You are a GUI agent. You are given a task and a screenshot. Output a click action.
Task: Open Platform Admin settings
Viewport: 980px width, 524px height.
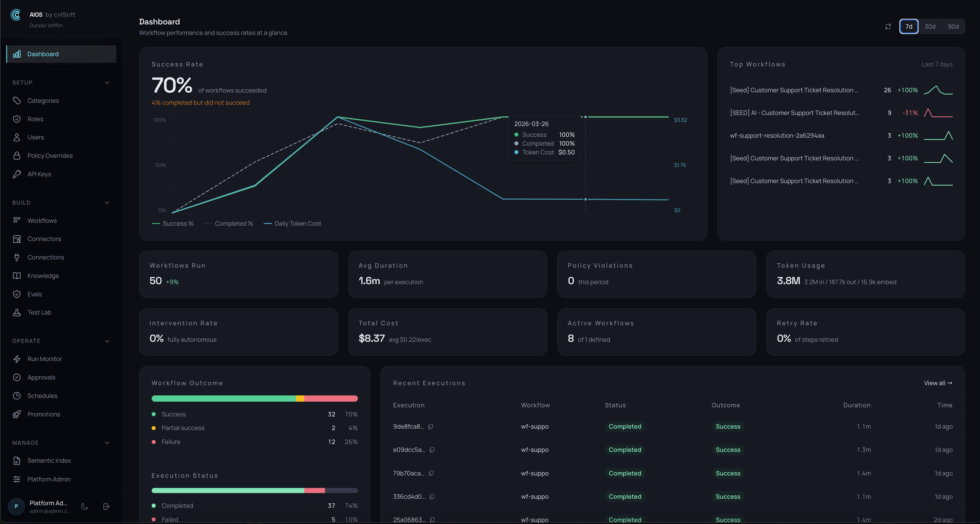coord(49,479)
